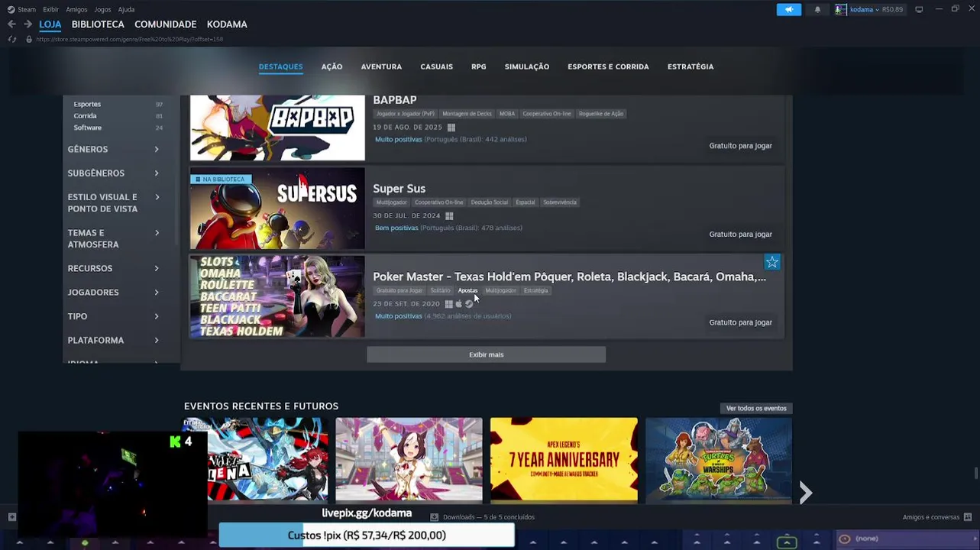Click the Poker Master game title
This screenshot has height=550, width=980.
[569, 277]
